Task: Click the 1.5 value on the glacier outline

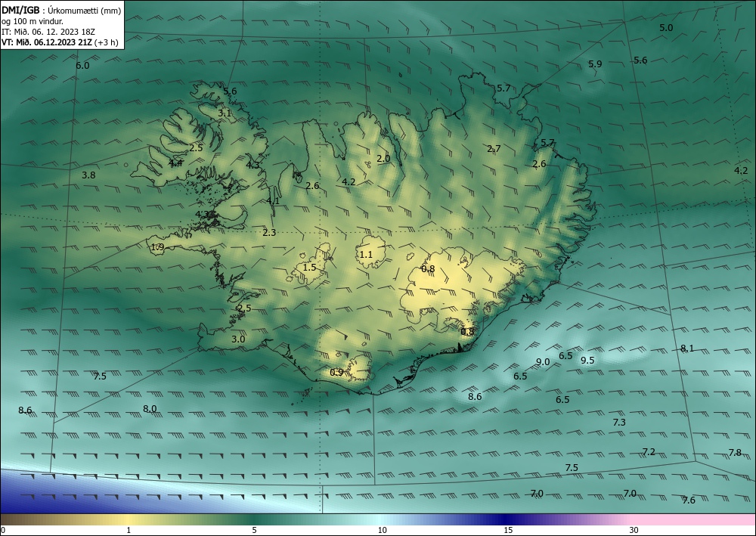Action: pos(309,267)
